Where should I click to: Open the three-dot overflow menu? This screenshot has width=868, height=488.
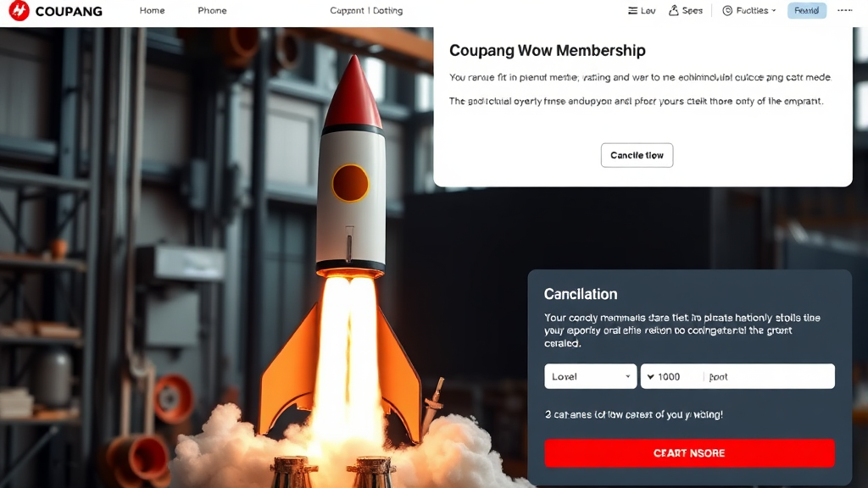click(845, 10)
